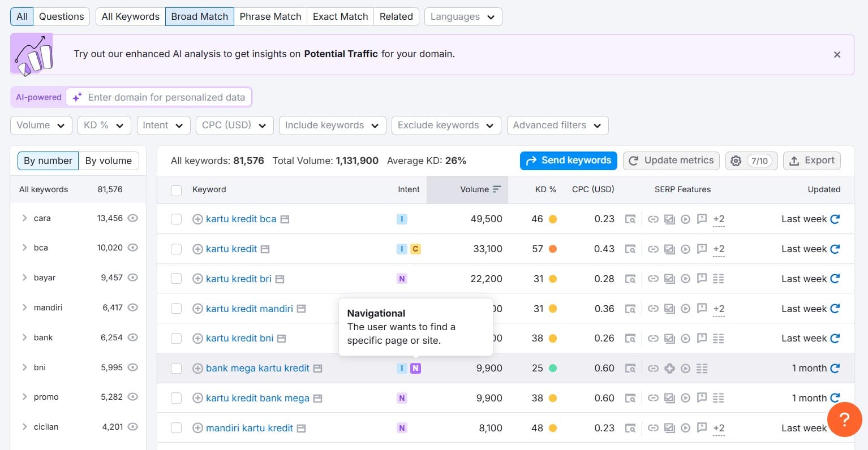Open the Volume filter dropdown

pyautogui.click(x=41, y=126)
